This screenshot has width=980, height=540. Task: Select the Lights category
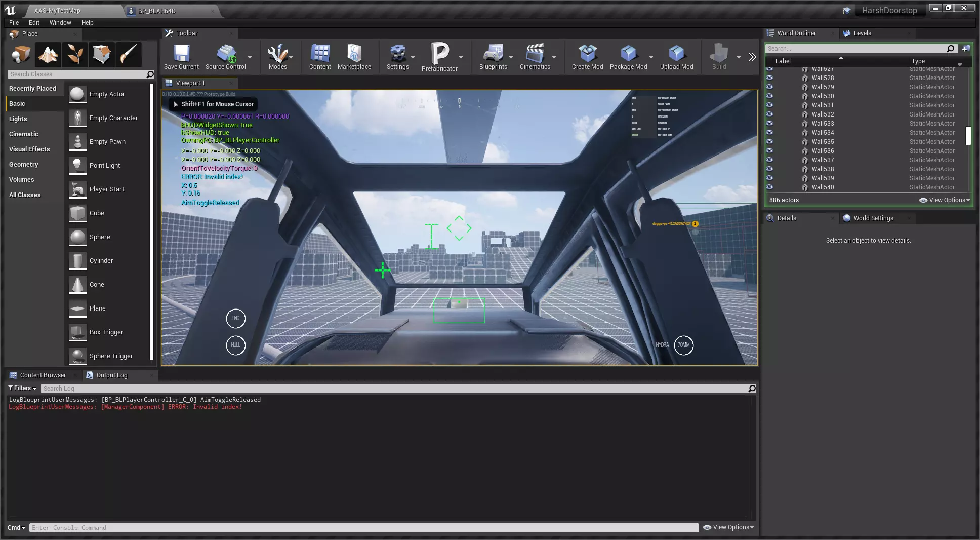(x=18, y=119)
